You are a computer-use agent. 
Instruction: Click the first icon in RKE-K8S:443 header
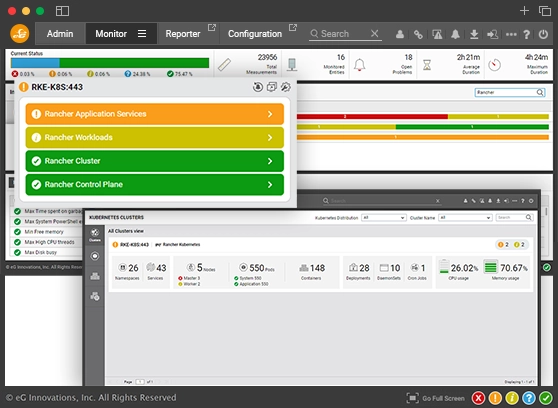(x=258, y=87)
